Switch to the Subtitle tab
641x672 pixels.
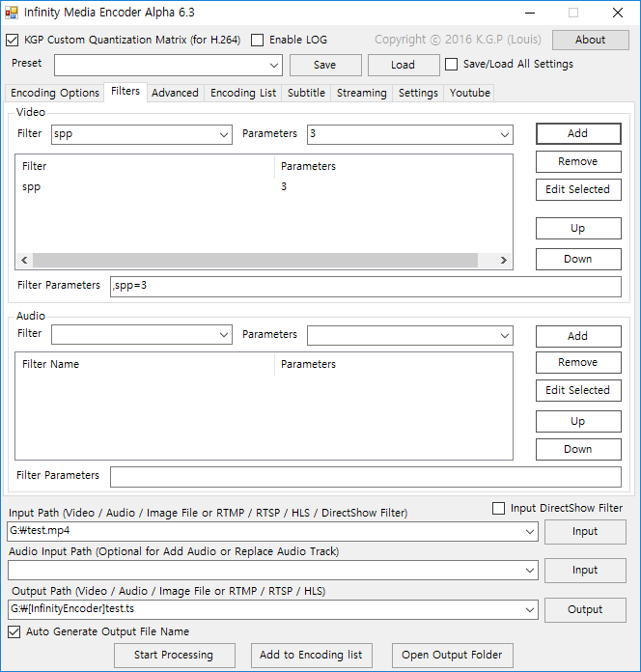306,93
